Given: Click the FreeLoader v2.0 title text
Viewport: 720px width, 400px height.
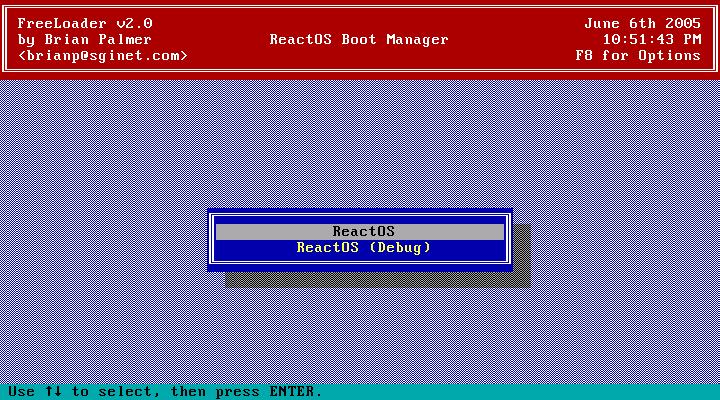Looking at the screenshot, I should pyautogui.click(x=85, y=23).
